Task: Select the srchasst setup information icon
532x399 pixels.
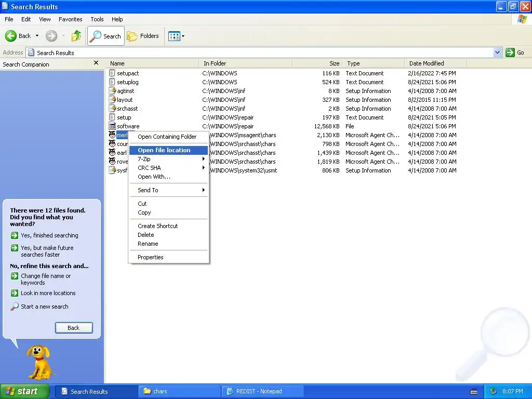Action: [112, 108]
